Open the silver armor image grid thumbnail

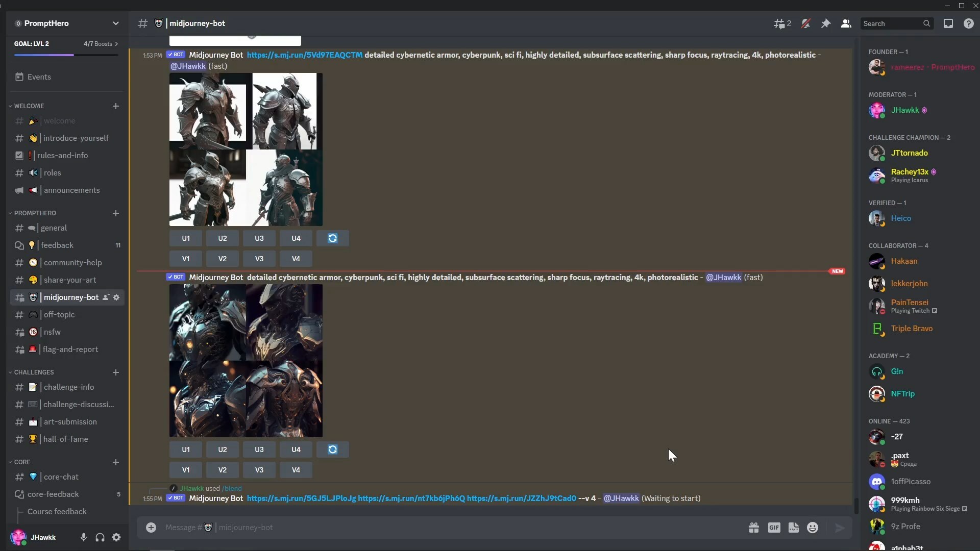(246, 149)
